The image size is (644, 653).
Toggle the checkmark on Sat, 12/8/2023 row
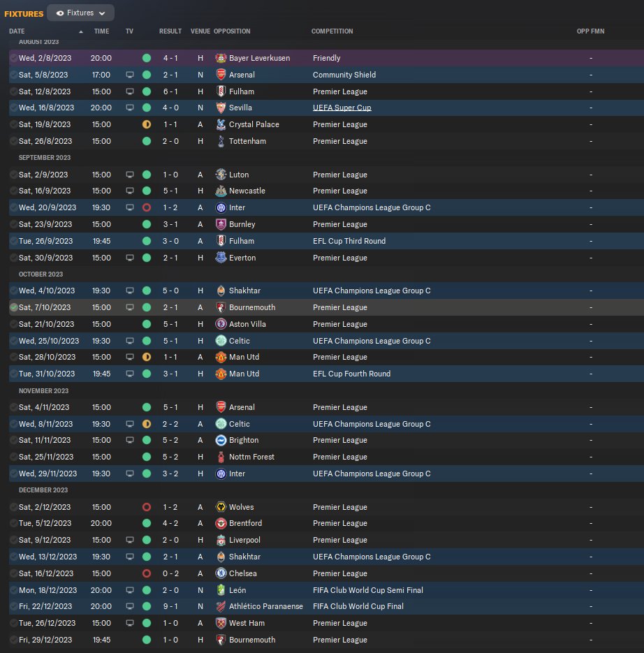(x=14, y=91)
